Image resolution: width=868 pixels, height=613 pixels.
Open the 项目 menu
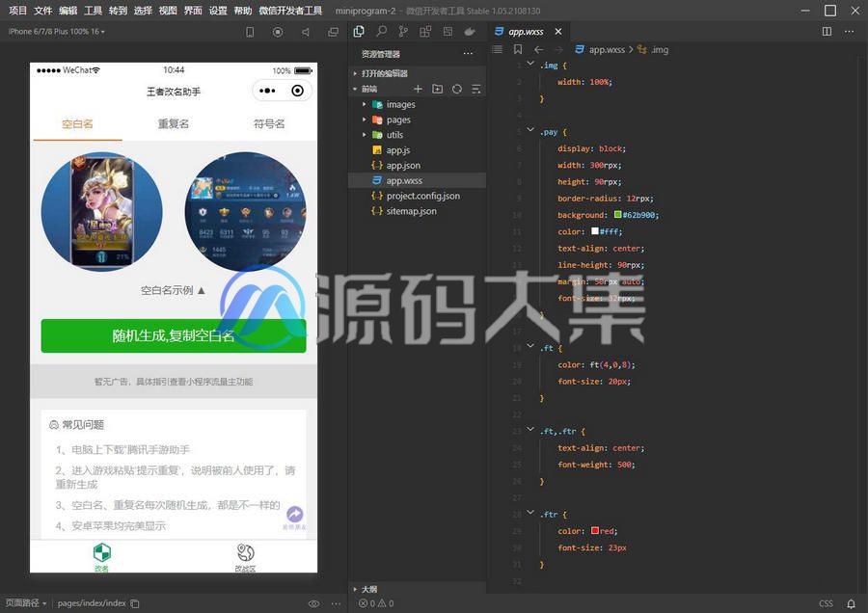coord(17,11)
